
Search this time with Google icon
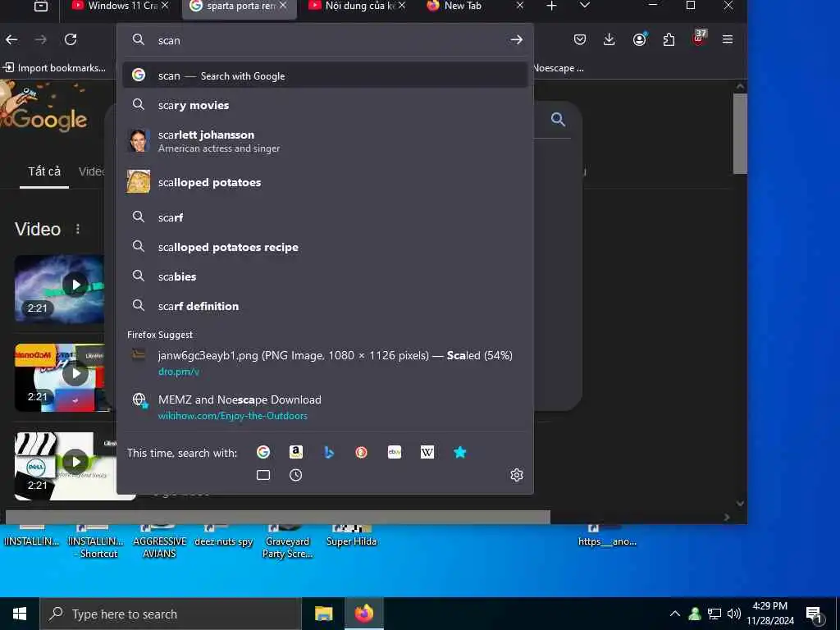point(263,452)
